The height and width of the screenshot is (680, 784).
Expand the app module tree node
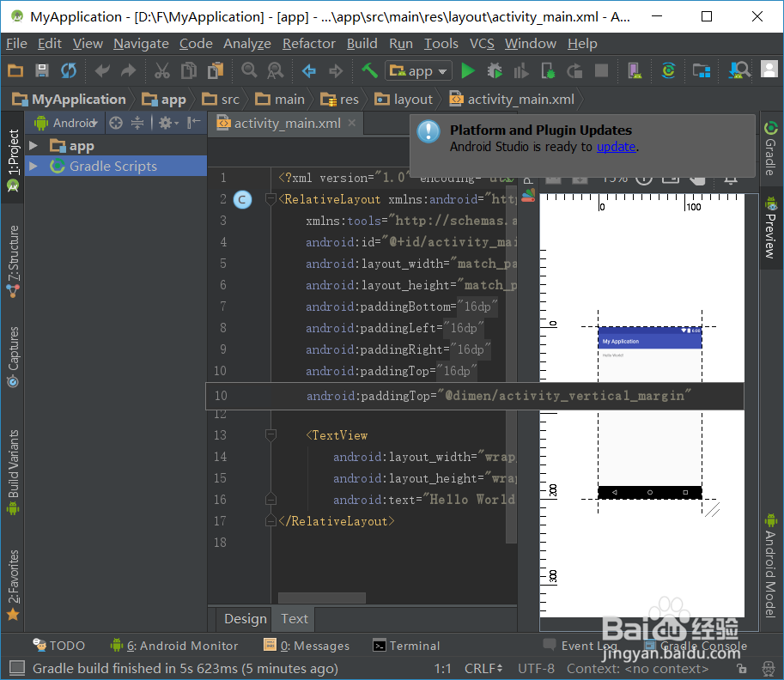[33, 146]
